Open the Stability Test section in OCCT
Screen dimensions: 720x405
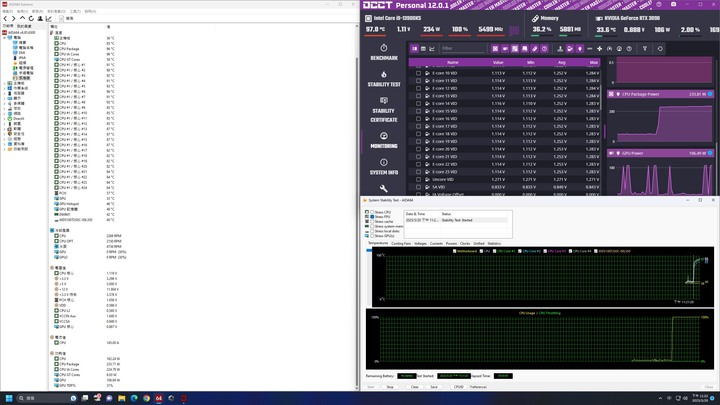coord(384,79)
